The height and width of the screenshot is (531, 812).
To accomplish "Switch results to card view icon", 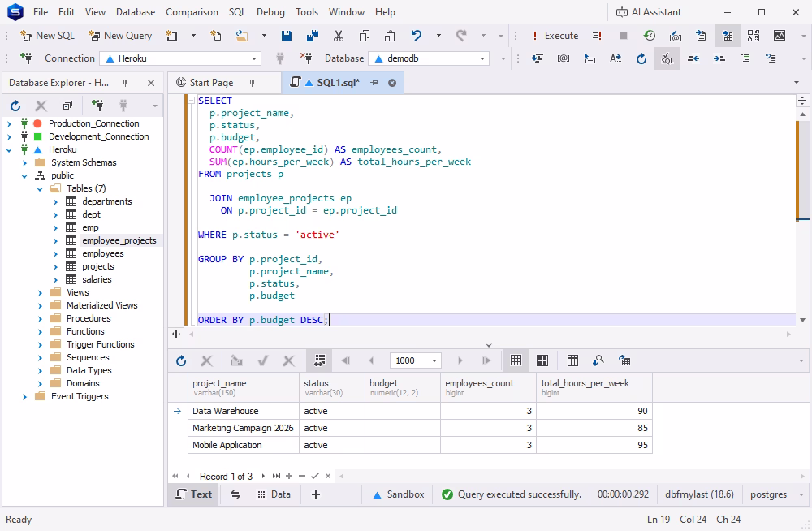I will [x=542, y=360].
